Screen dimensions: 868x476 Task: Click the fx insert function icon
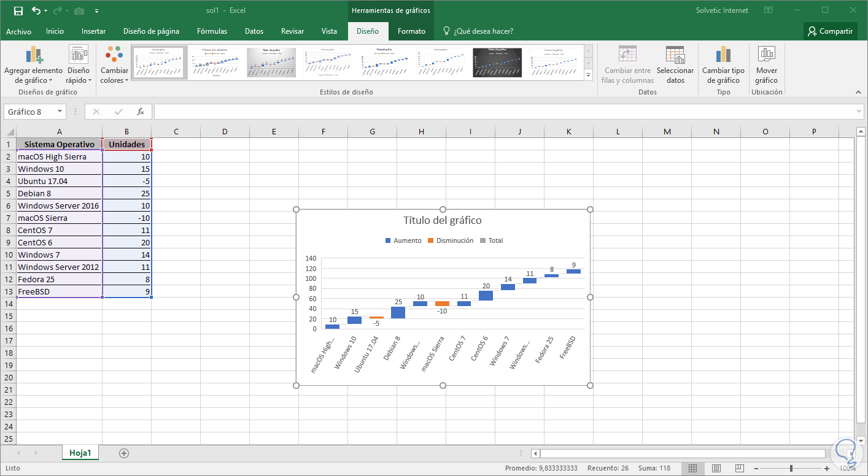pos(141,112)
